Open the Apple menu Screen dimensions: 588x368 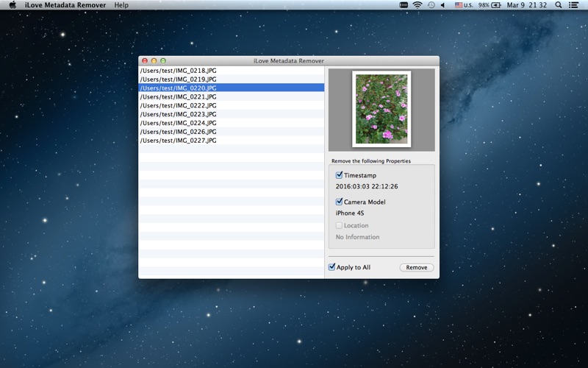pos(12,5)
